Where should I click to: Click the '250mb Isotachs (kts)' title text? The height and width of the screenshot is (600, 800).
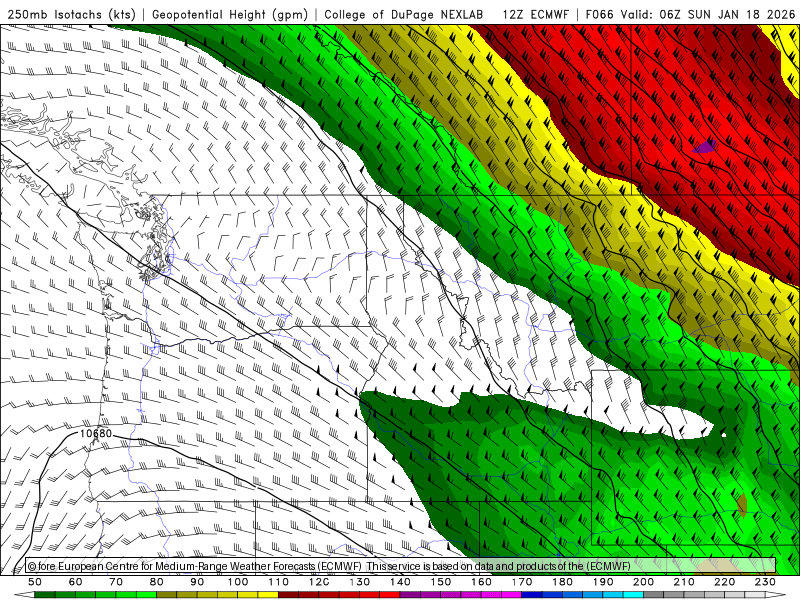[x=71, y=14]
